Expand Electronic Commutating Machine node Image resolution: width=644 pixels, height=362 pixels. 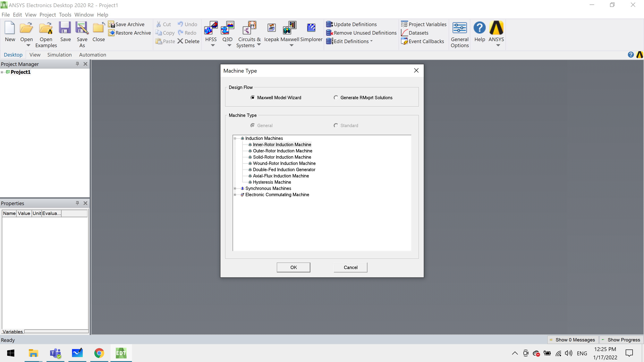(x=235, y=195)
